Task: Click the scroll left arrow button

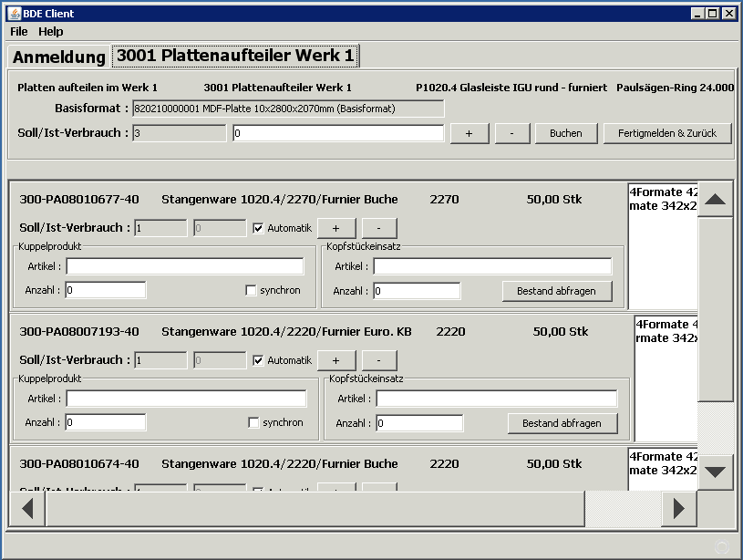Action: point(26,509)
